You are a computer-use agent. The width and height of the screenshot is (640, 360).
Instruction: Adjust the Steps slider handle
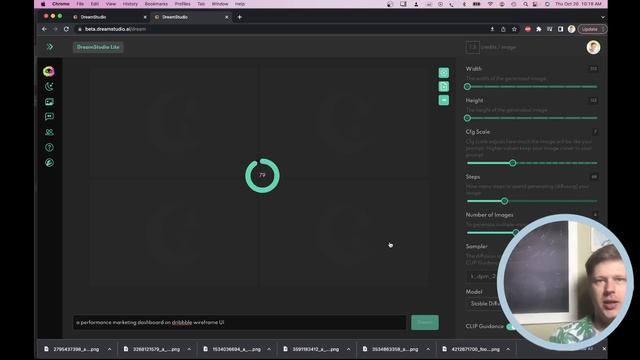504,201
